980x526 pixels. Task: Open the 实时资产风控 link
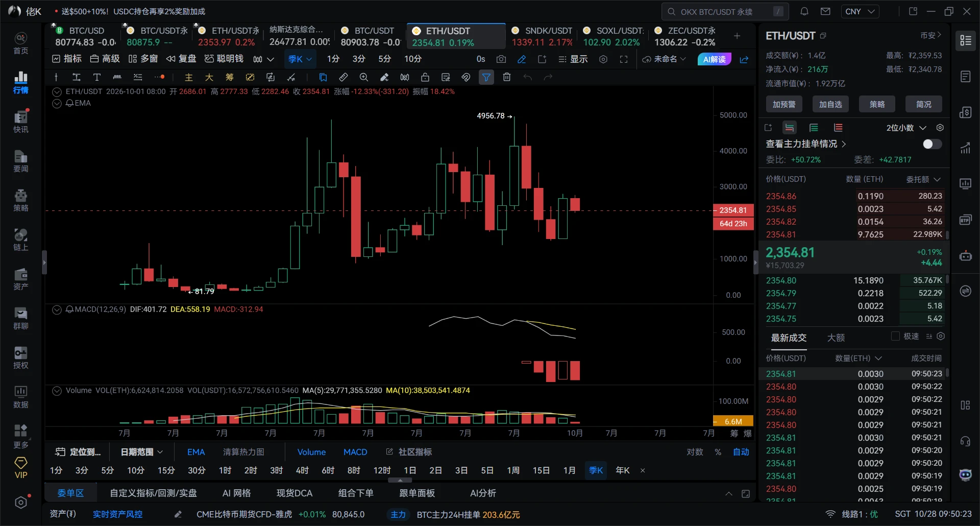[x=117, y=514]
